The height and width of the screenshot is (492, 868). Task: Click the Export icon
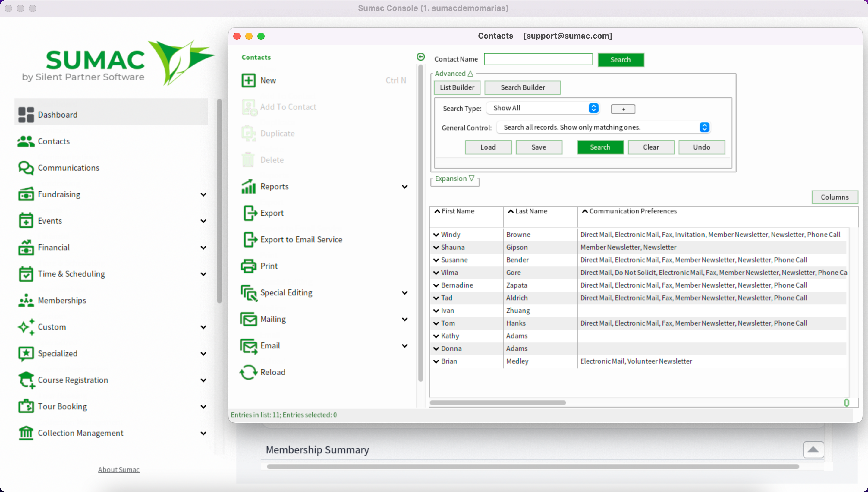(250, 213)
